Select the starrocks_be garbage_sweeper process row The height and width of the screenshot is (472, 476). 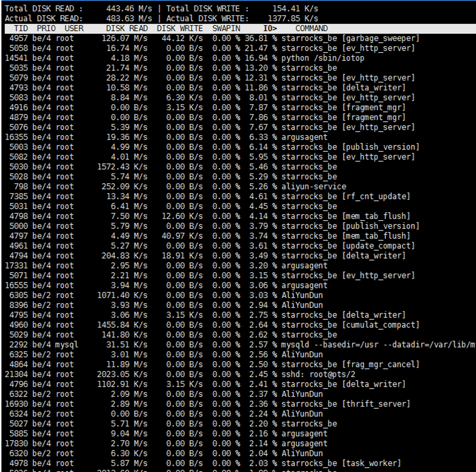coord(350,39)
